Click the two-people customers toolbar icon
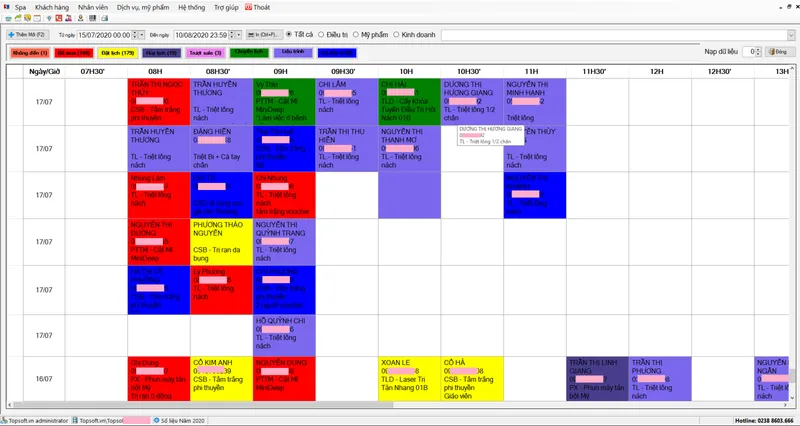Image resolution: width=800 pixels, height=426 pixels. pos(68,18)
